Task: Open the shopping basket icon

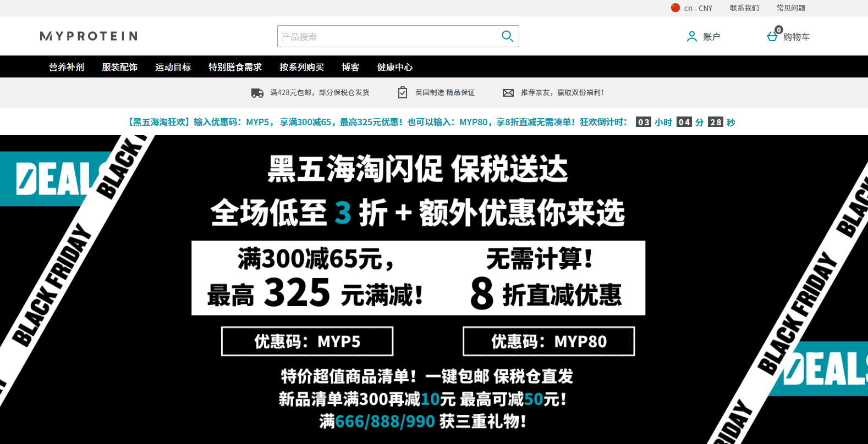Action: click(x=772, y=37)
